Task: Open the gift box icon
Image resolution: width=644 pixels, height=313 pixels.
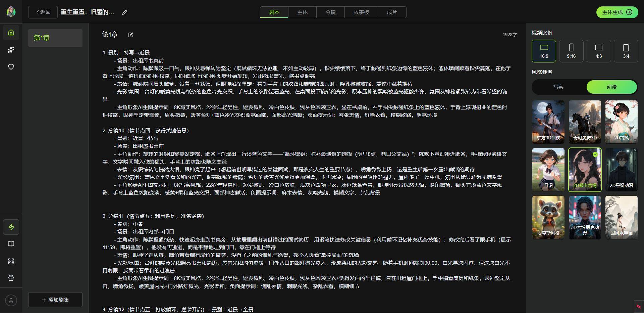Action: tap(11, 278)
